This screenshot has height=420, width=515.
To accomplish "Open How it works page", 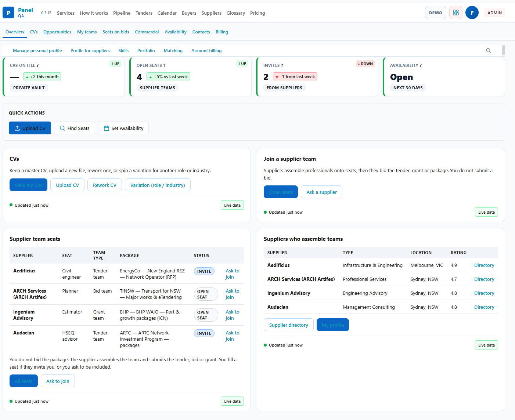I will coord(94,13).
